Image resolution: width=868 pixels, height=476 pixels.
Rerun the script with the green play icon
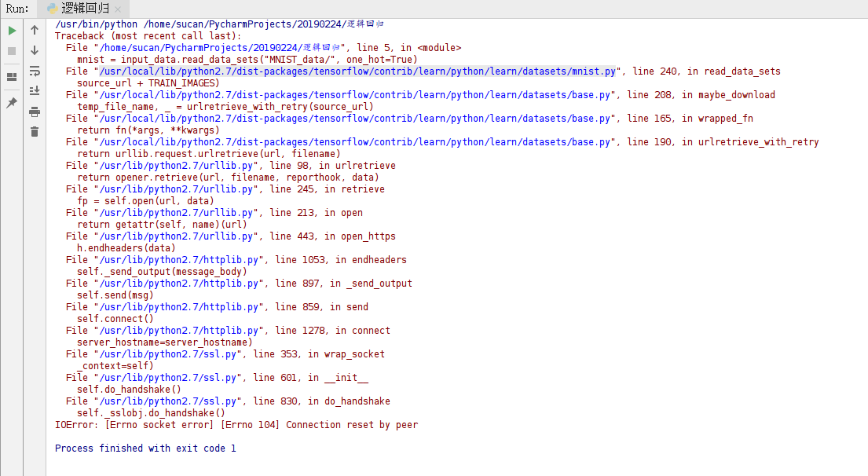12,31
